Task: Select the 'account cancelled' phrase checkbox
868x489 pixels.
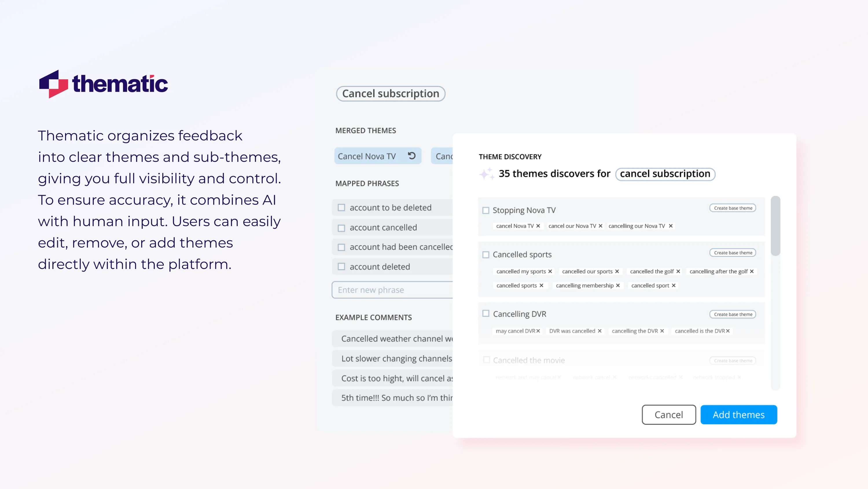Action: tap(341, 228)
